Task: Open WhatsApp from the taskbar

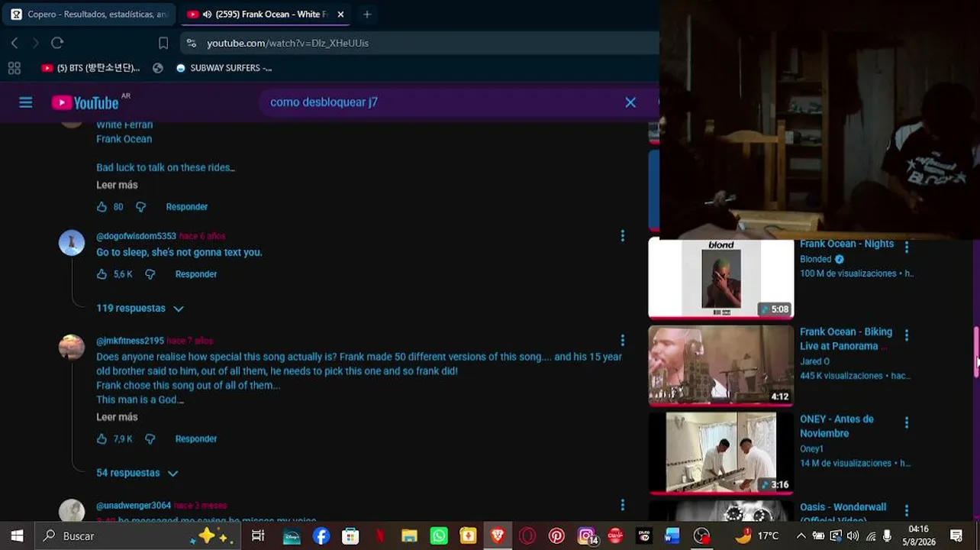Action: [439, 536]
